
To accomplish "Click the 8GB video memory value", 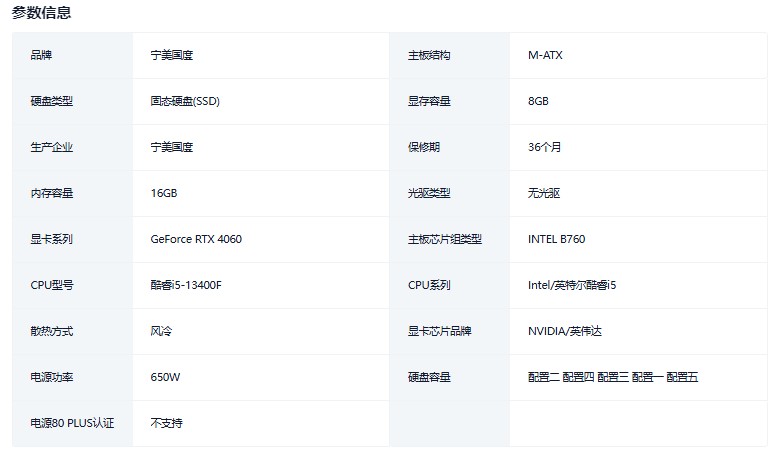I will tap(538, 101).
